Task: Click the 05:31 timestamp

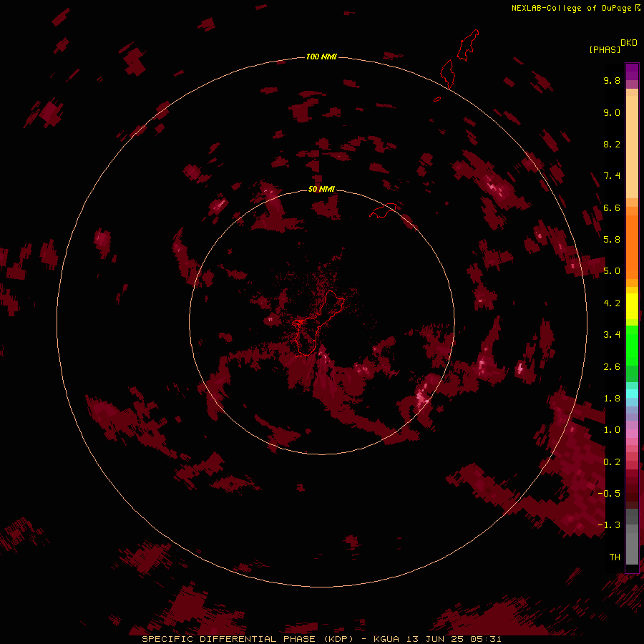Action: tap(487, 639)
